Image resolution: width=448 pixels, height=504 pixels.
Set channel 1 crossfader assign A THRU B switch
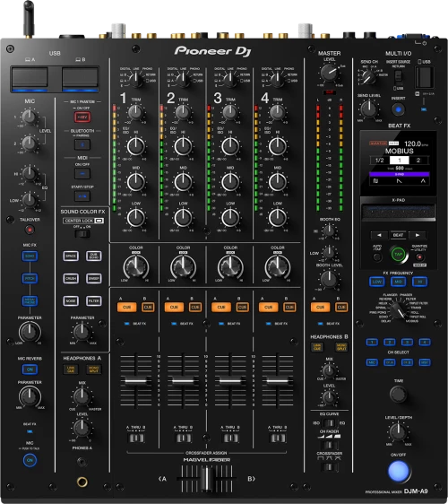pos(136,438)
